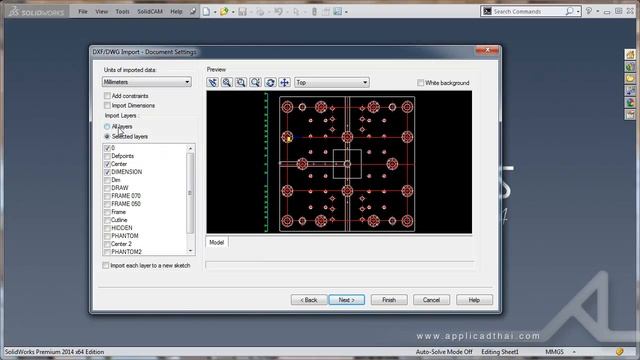640x360 pixels.
Task: Open SolidWorks Resources house tab in task pane
Action: click(630, 55)
